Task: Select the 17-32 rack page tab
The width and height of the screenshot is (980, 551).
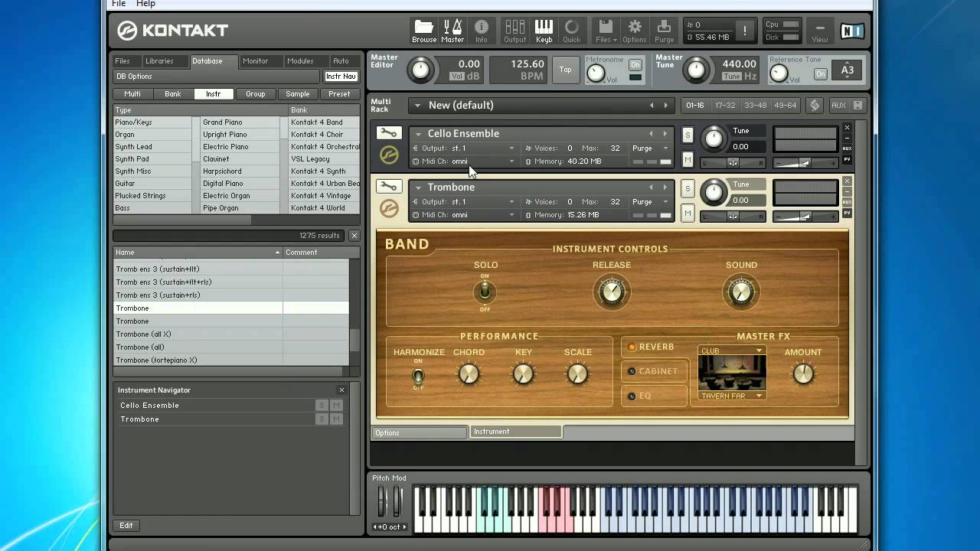Action: (724, 106)
